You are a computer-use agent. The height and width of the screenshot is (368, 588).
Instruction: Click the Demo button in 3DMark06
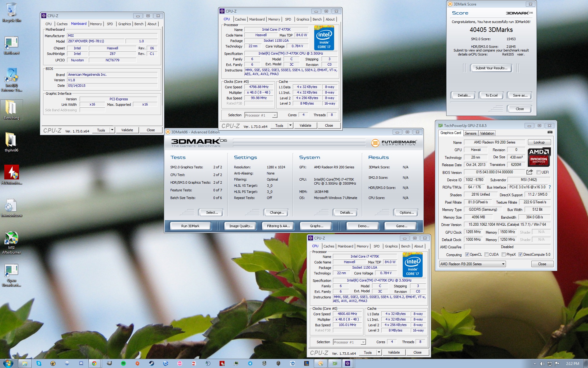(363, 226)
